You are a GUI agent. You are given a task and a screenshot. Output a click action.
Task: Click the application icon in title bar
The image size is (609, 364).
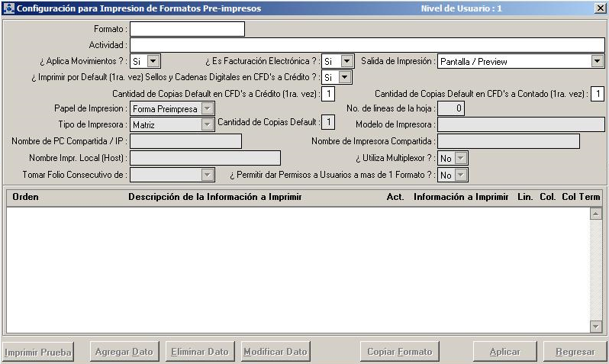click(x=8, y=8)
